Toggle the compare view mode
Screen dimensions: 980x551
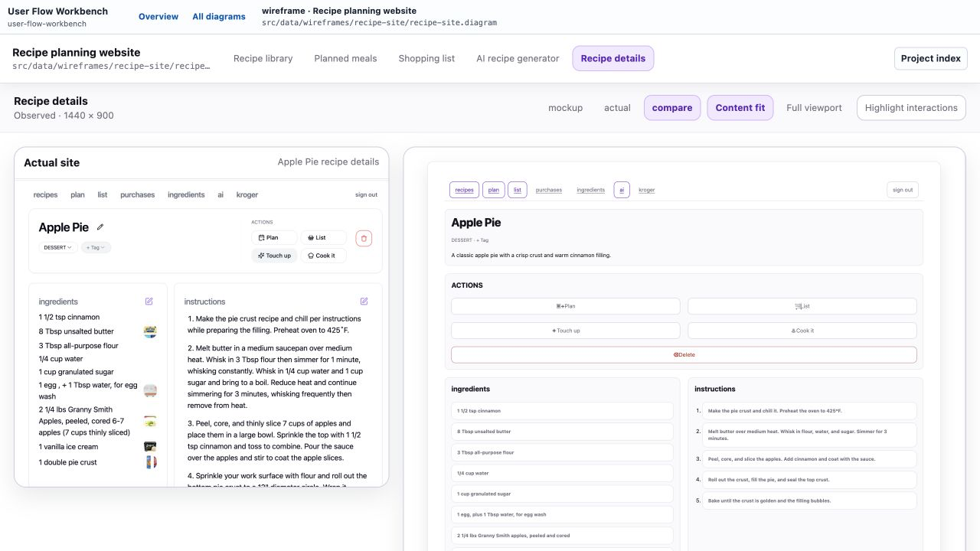click(x=672, y=108)
